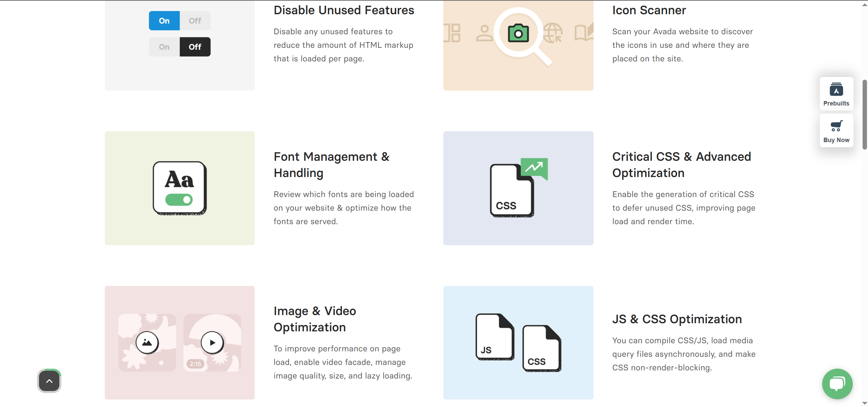Click the scrollbar up arrow

coord(864,5)
